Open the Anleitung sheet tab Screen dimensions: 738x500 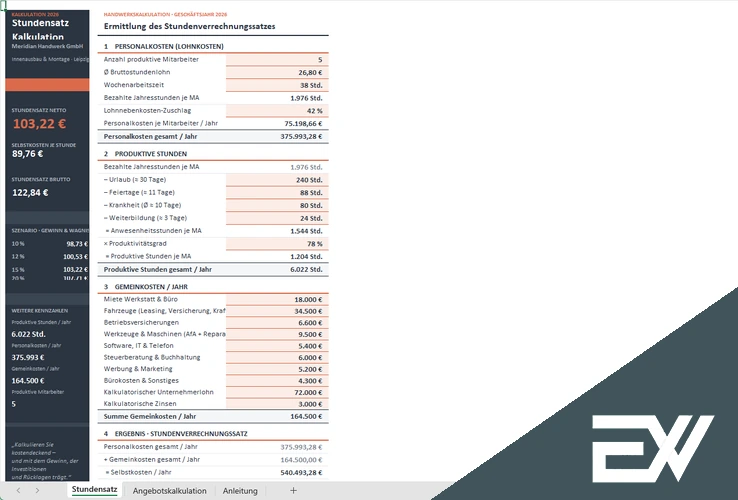click(240, 491)
